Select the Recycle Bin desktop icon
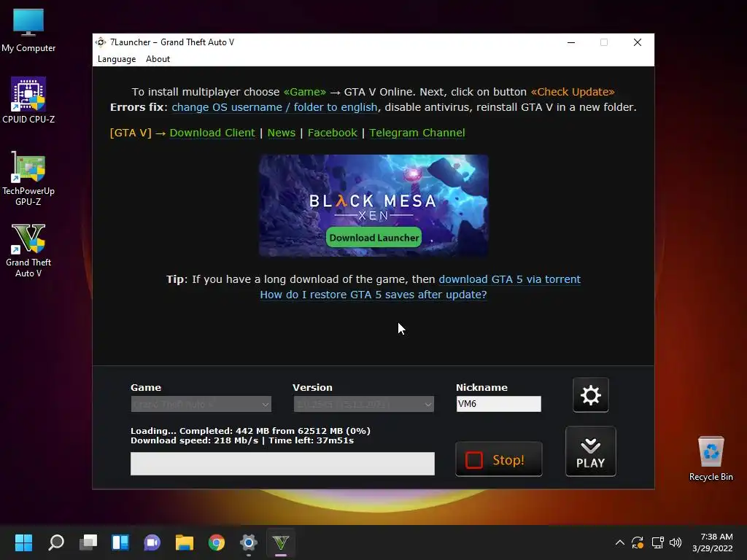The image size is (747, 560). (x=711, y=459)
